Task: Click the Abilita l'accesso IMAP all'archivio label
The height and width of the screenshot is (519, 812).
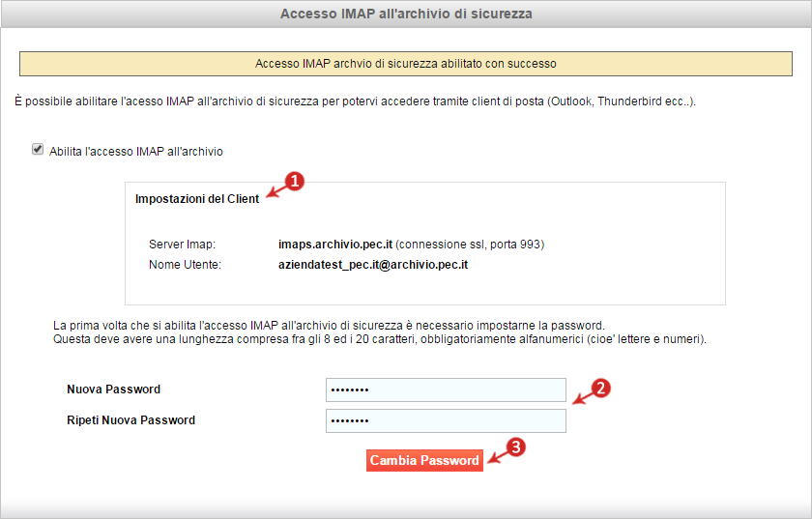Action: click(136, 152)
